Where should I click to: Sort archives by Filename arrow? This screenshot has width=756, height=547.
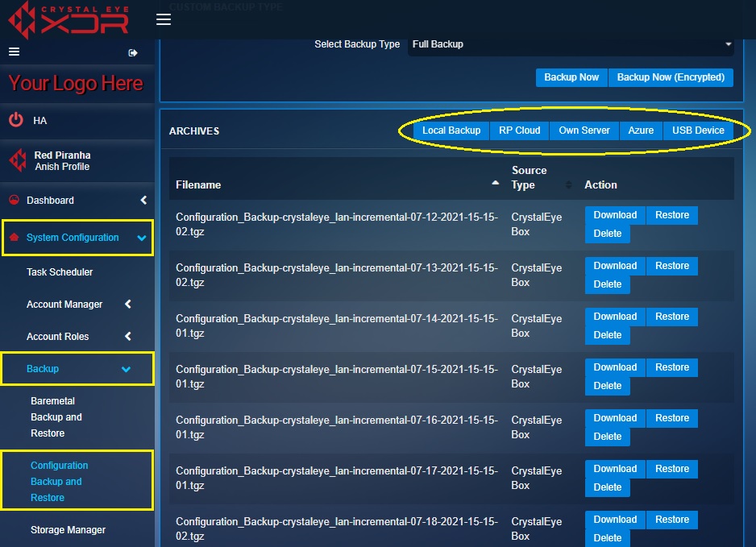[495, 183]
